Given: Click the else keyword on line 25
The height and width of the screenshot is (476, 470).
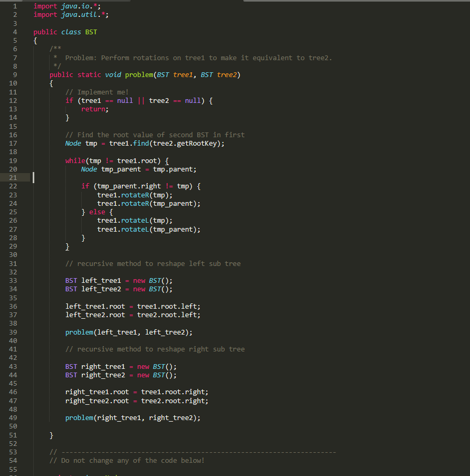Looking at the screenshot, I should tap(97, 212).
